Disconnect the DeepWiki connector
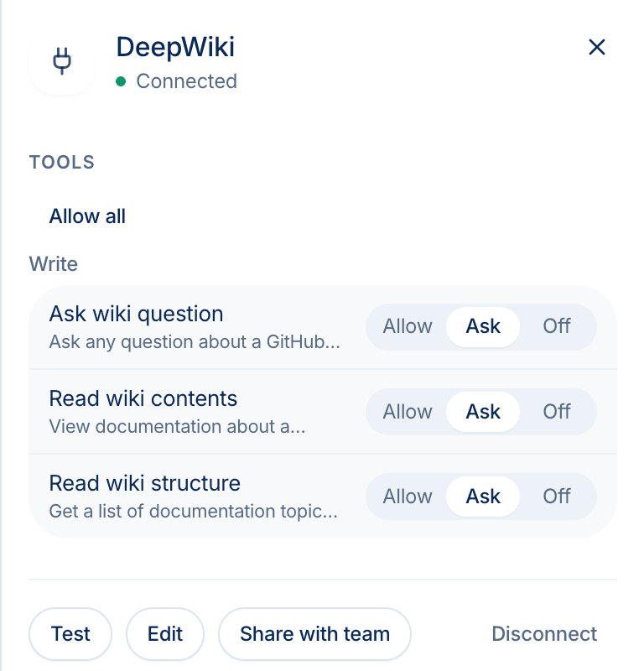This screenshot has height=671, width=644. pyautogui.click(x=544, y=634)
